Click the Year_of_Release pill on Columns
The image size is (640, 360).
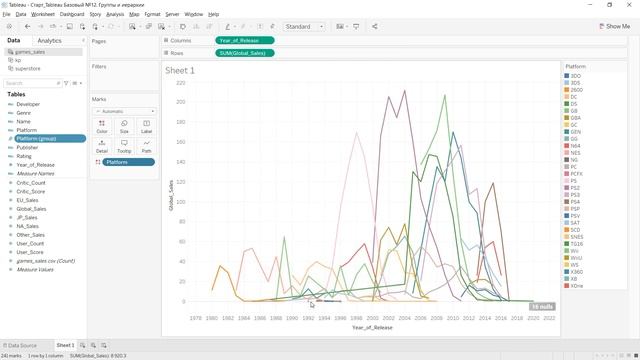(245, 40)
